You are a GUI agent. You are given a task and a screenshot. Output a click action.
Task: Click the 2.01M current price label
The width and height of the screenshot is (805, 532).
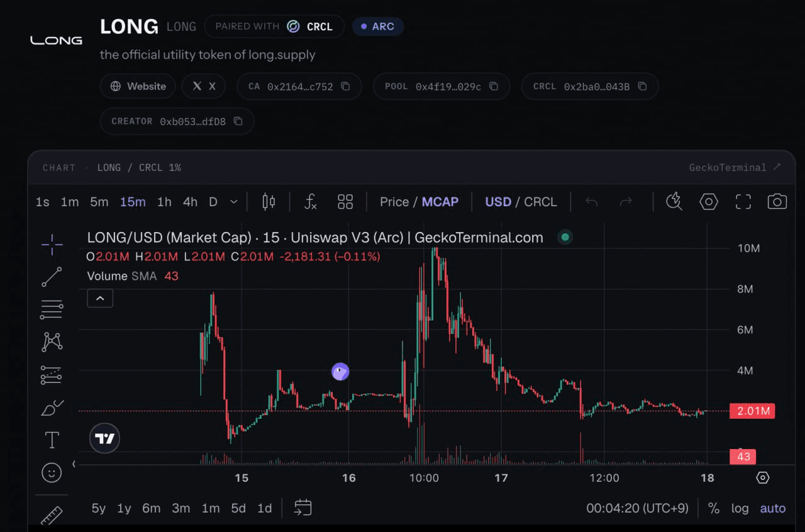coord(752,411)
